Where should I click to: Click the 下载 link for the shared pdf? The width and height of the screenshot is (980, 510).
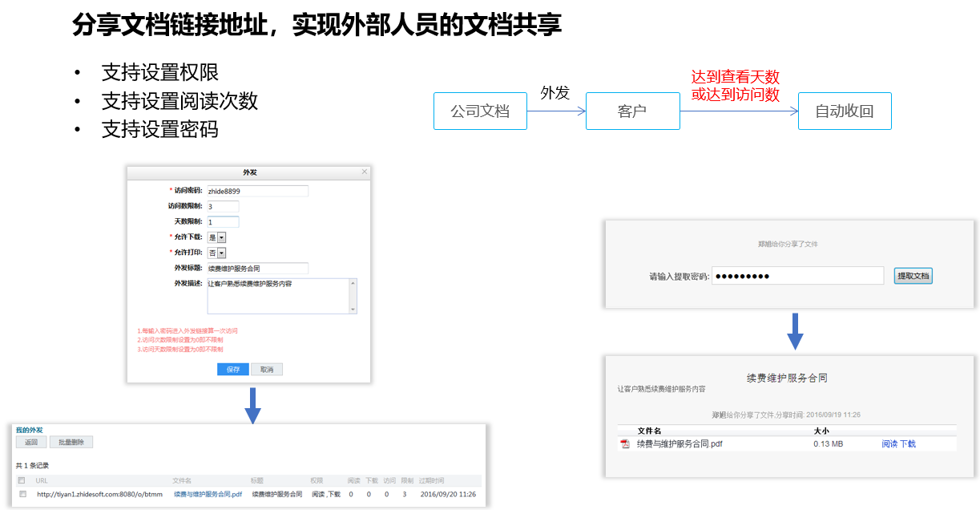(x=908, y=444)
